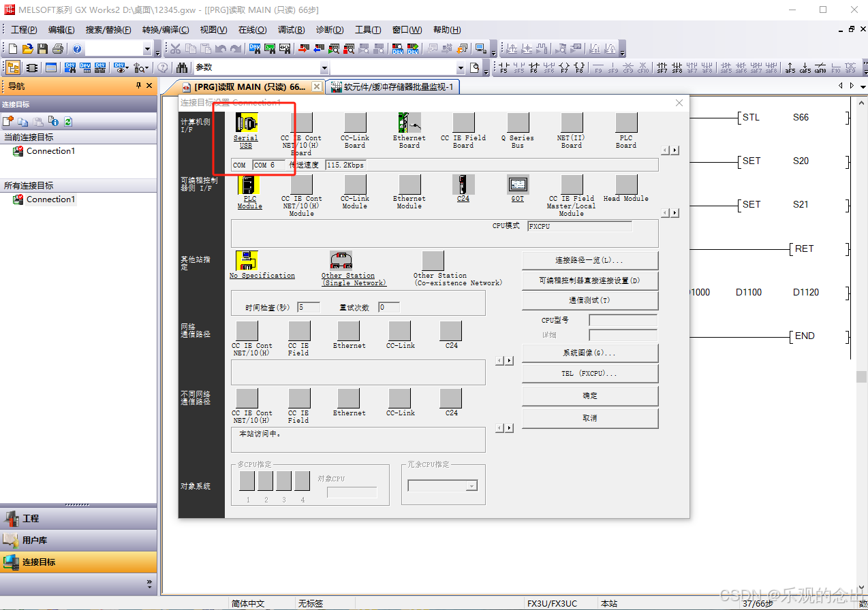Pick the NET(II) Board icon
Image resolution: width=868 pixels, height=610 pixels.
(x=572, y=123)
